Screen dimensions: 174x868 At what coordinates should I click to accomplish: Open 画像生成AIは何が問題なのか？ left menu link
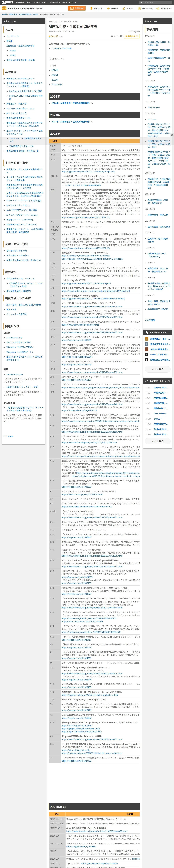[x=20, y=79]
